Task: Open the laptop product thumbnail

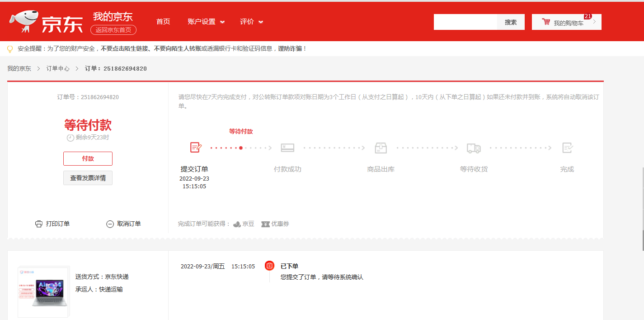Action: 43,292
